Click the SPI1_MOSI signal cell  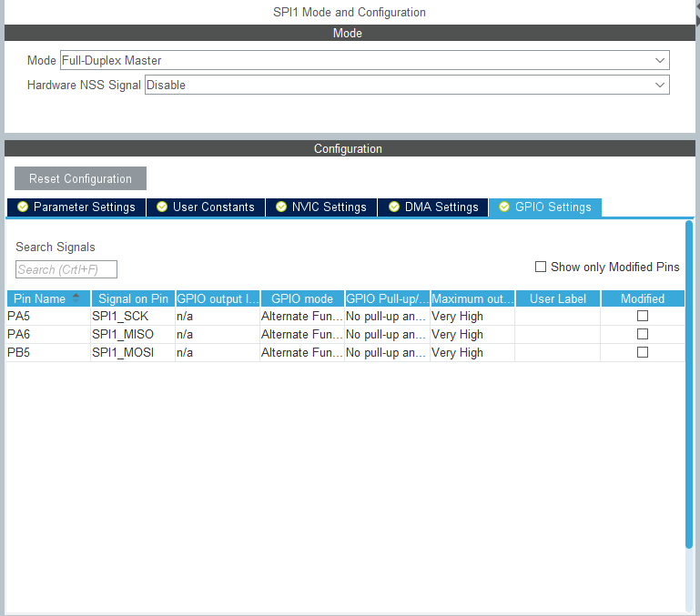[133, 353]
